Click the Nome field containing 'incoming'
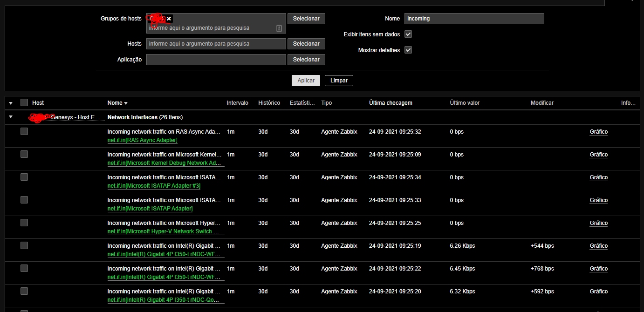This screenshot has width=644, height=312. point(474,19)
